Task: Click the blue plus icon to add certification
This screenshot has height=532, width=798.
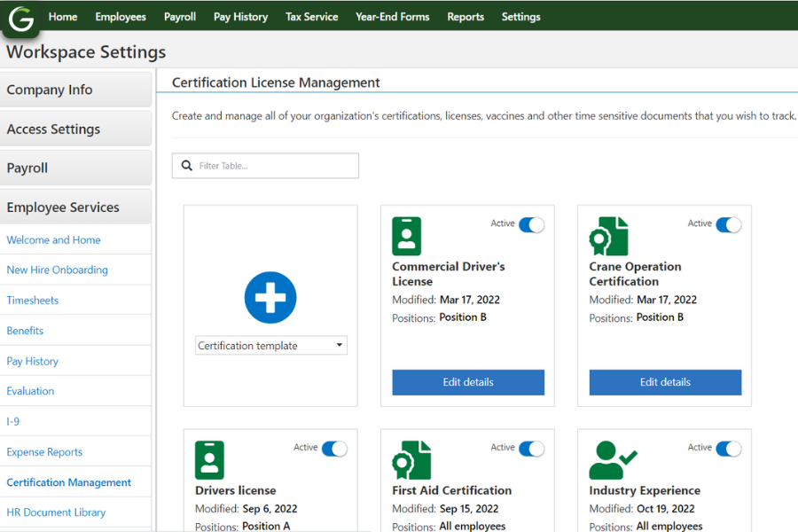Action: (x=270, y=297)
